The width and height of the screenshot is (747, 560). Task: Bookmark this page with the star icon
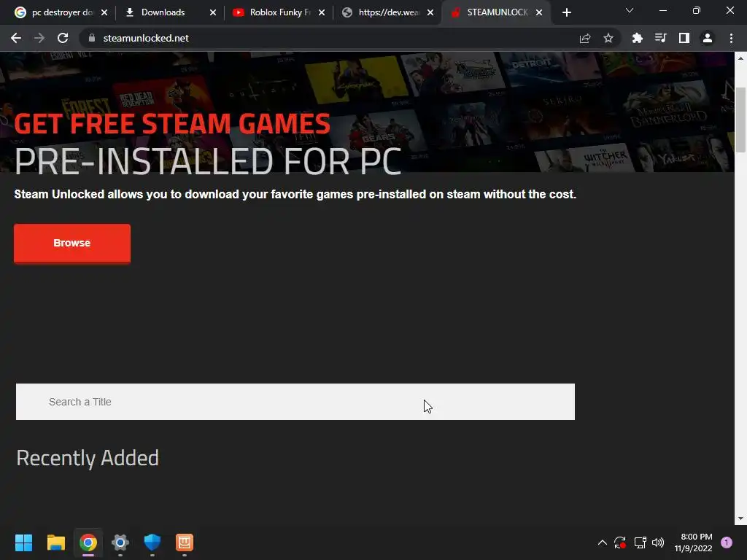(x=608, y=38)
